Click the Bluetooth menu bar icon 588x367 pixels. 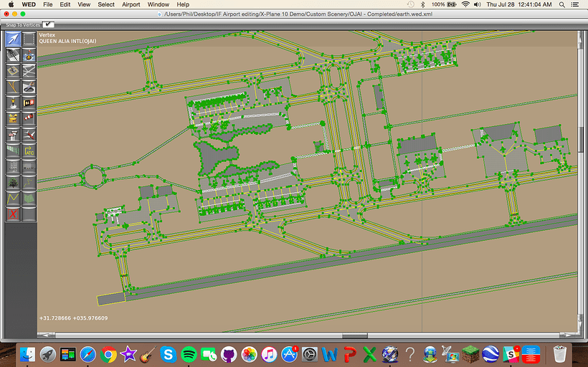click(x=422, y=4)
